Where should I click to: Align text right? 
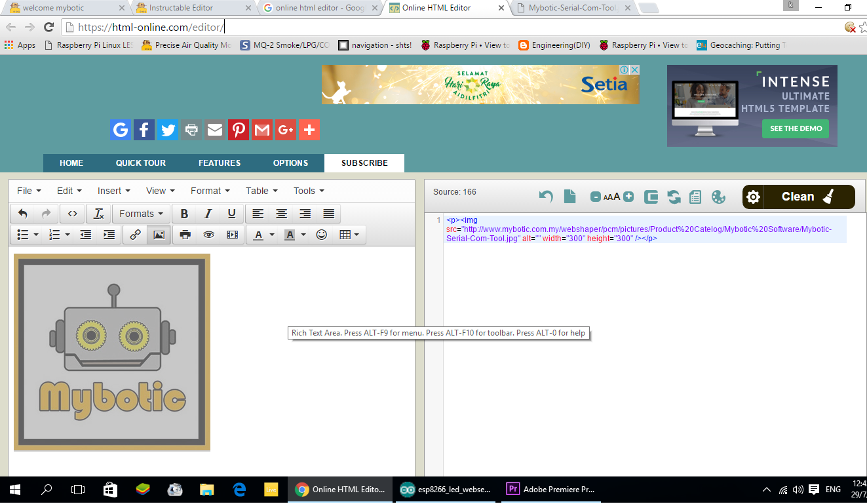305,214
